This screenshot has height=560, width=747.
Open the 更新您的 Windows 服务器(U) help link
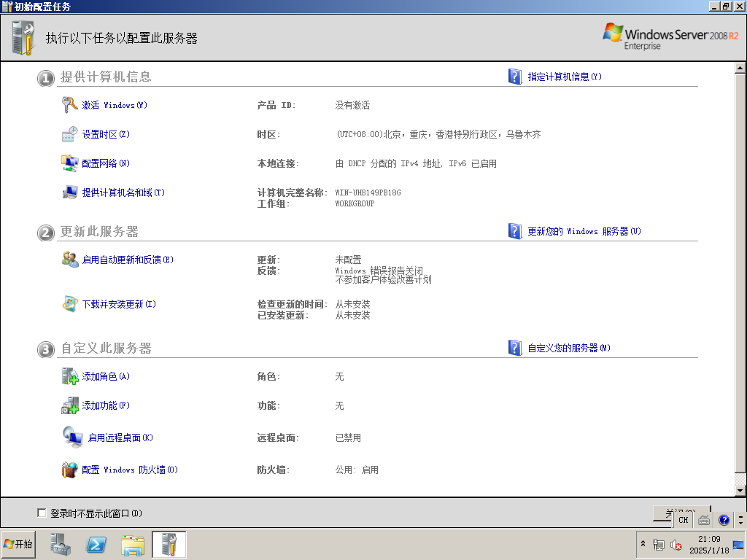(584, 231)
